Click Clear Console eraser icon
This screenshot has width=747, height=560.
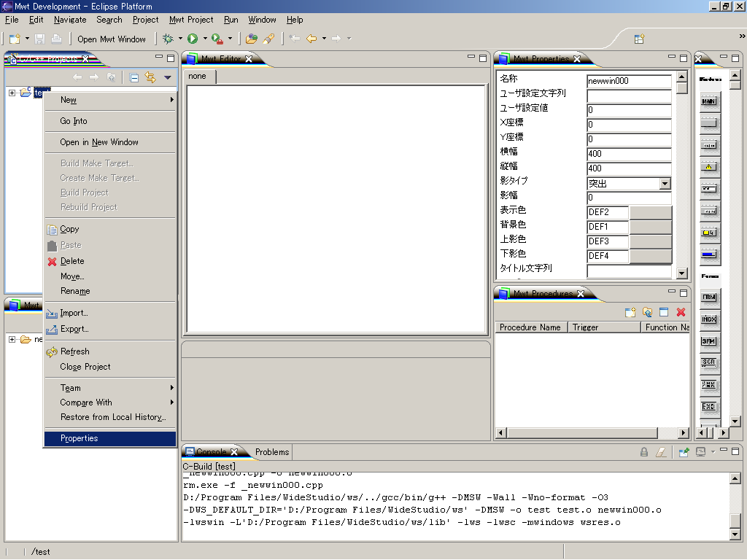pyautogui.click(x=661, y=452)
